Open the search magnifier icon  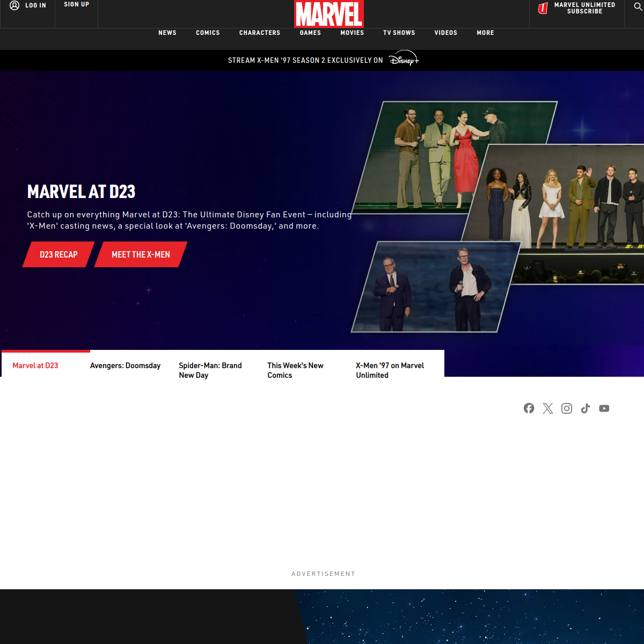pos(638,6)
